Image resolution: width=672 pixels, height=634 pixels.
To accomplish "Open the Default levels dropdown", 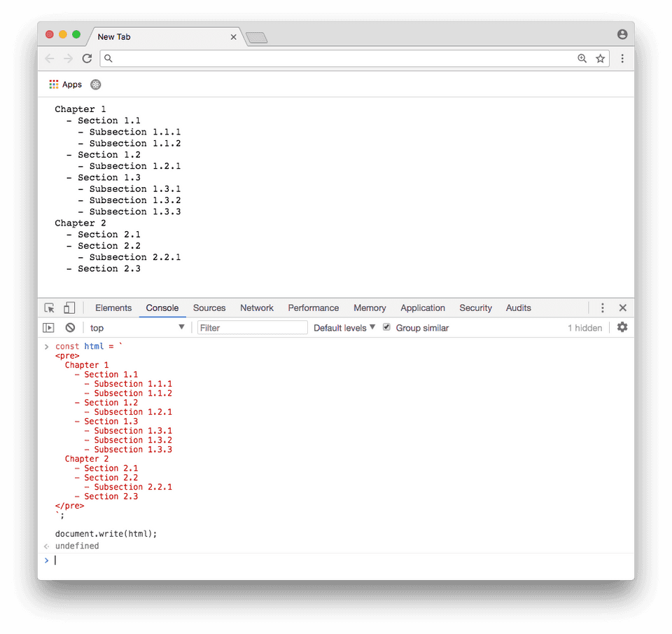I will [x=344, y=328].
